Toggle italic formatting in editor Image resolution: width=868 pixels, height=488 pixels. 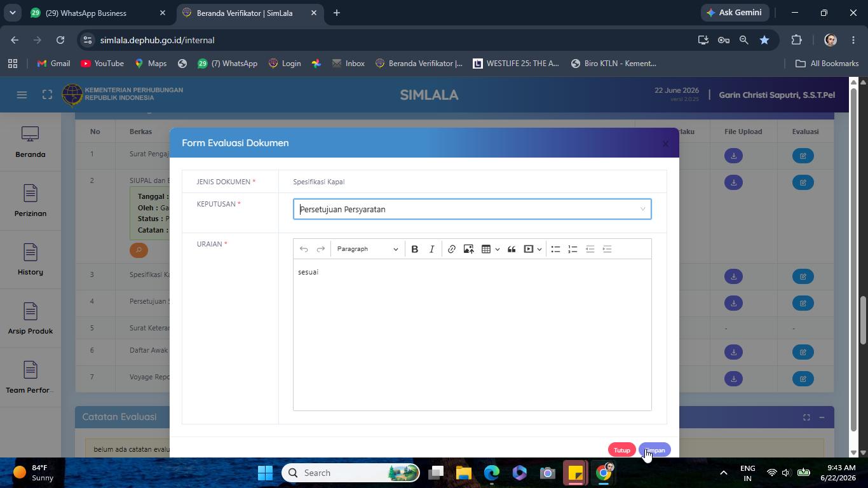click(x=431, y=249)
